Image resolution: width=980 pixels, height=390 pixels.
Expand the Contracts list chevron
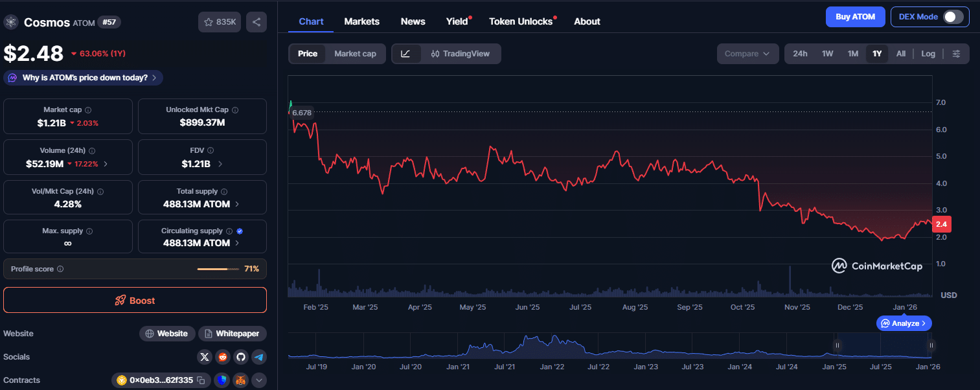click(x=258, y=380)
